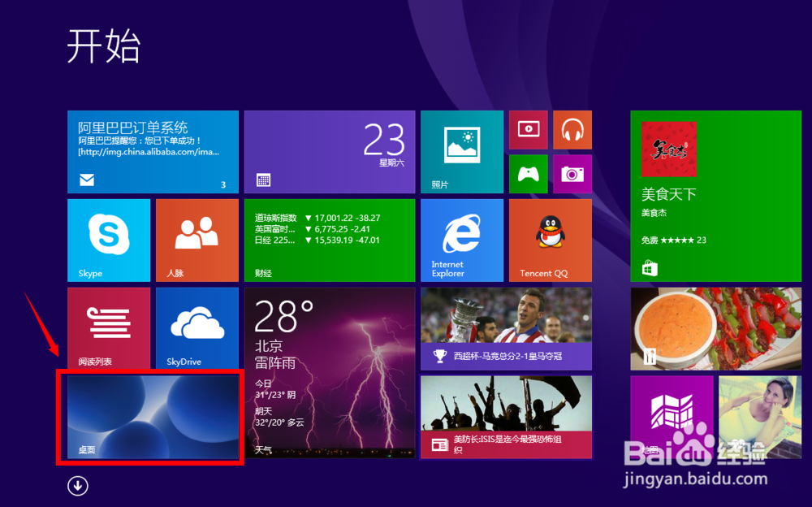Image resolution: width=812 pixels, height=507 pixels.
Task: Open the Skype app tile
Action: tap(108, 240)
